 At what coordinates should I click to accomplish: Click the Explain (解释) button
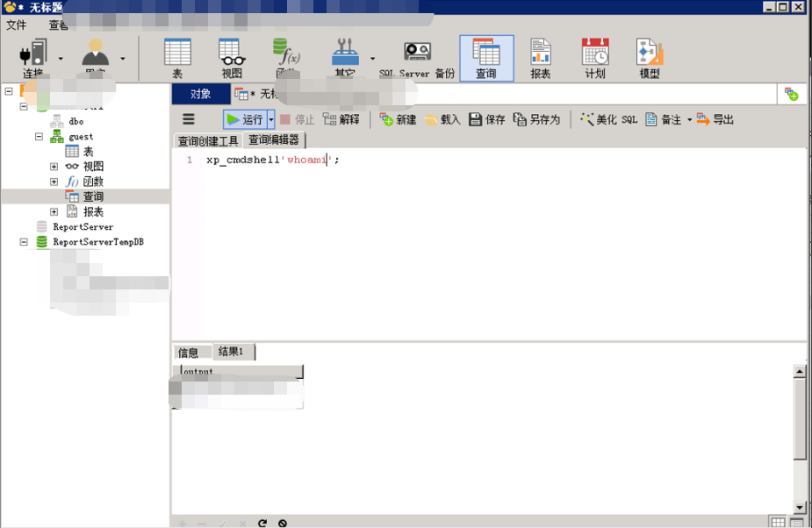click(x=341, y=119)
